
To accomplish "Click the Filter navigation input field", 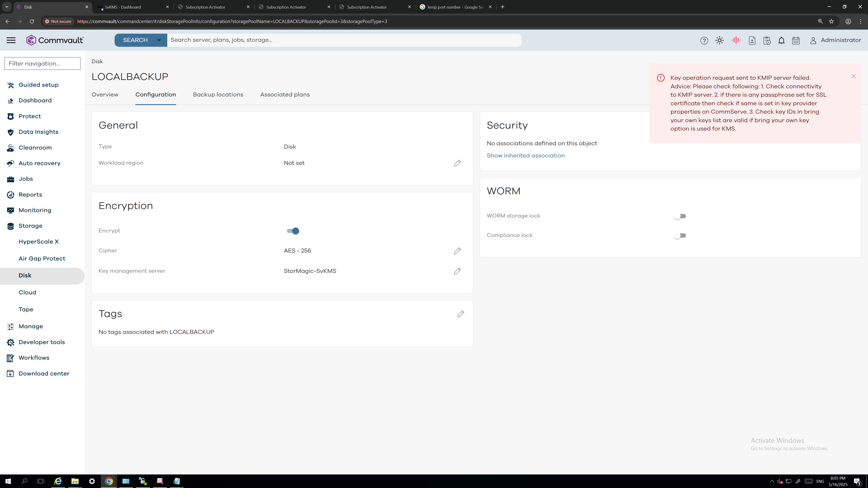I will tap(42, 64).
